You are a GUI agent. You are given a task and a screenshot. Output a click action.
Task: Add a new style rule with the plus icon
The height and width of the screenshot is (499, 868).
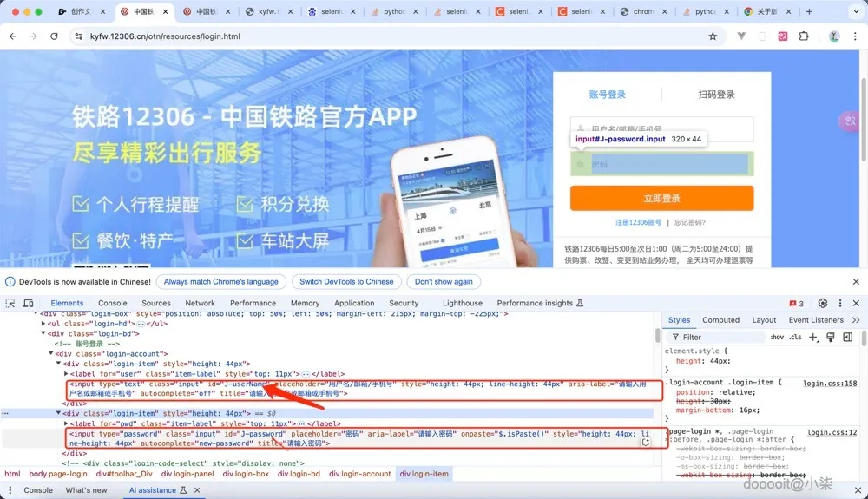(x=813, y=337)
